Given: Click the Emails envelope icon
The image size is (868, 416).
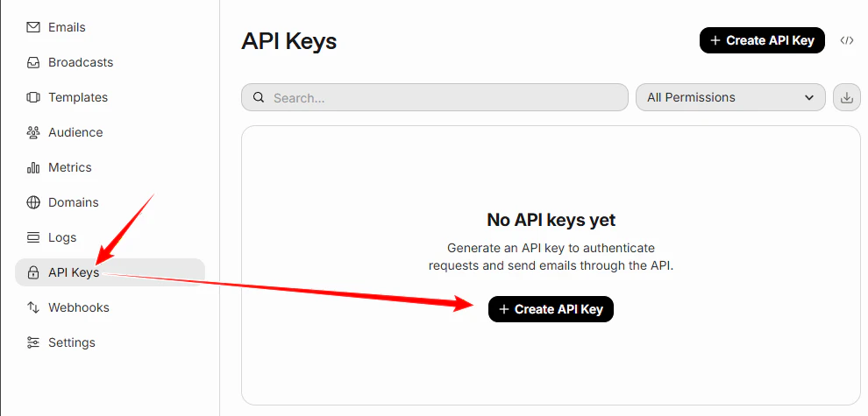Looking at the screenshot, I should 33,27.
